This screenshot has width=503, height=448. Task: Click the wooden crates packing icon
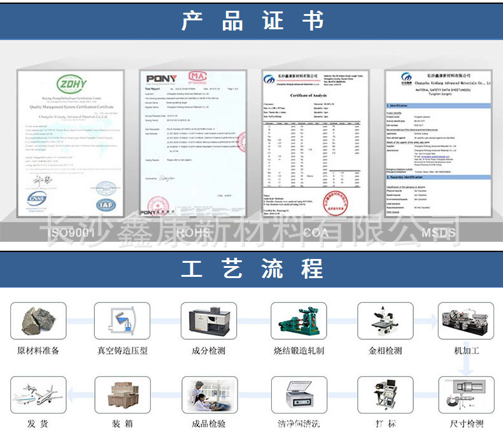(122, 395)
